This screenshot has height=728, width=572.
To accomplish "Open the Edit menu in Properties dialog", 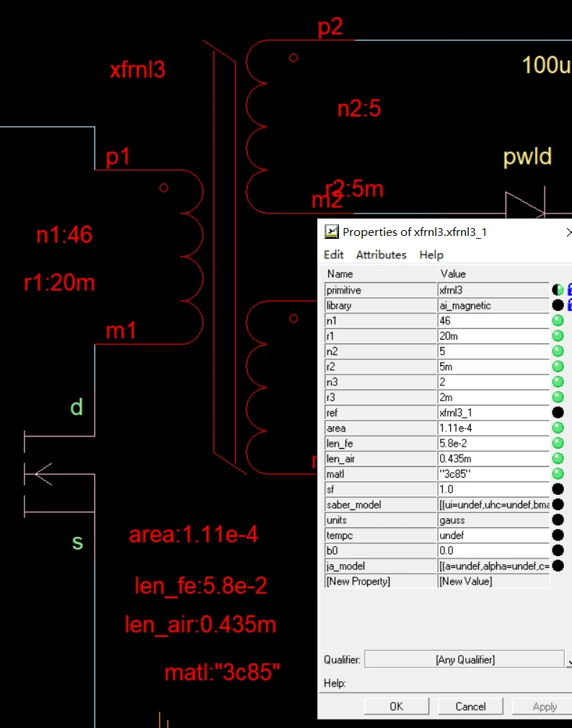I will coord(333,255).
